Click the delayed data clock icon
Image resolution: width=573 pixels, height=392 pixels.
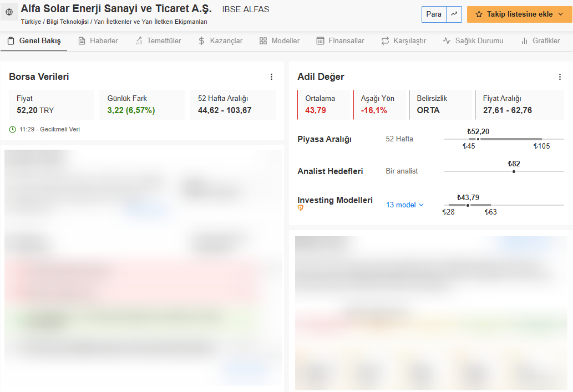tap(12, 129)
